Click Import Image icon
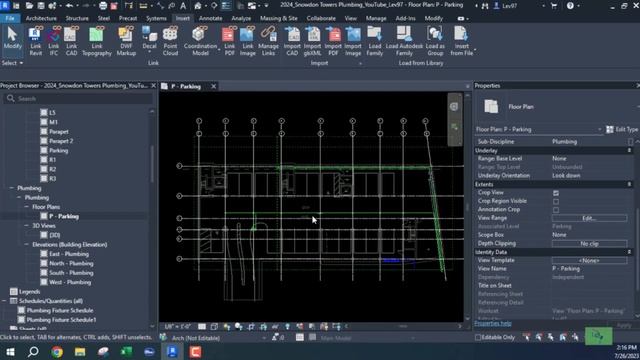Image resolution: width=640 pixels, height=360 pixels. coord(353,41)
